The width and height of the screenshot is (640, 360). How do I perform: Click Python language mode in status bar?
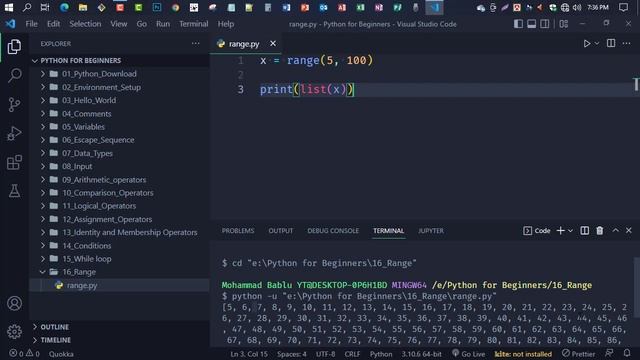(381, 354)
